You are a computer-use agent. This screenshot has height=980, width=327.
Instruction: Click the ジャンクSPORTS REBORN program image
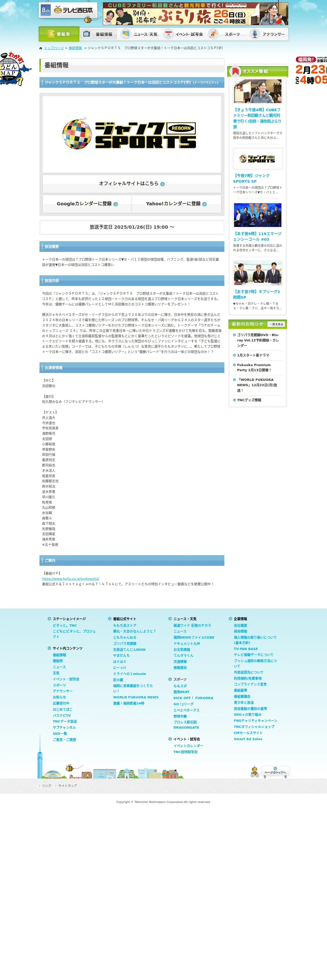(132, 134)
